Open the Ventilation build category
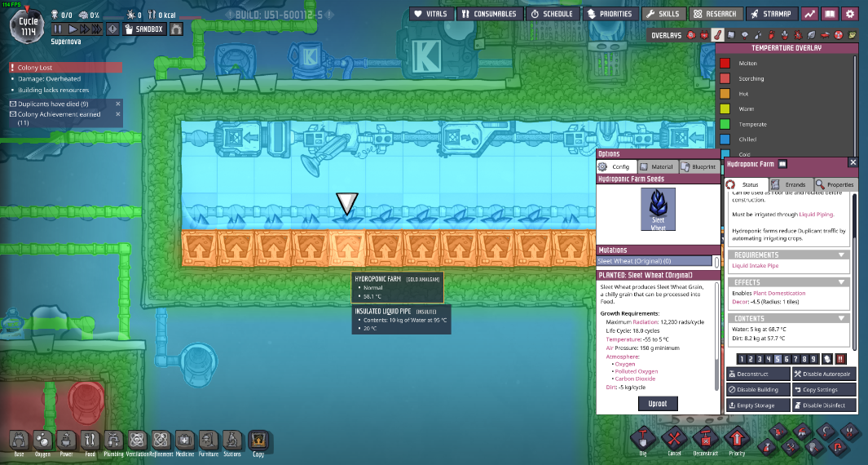The width and height of the screenshot is (868, 465). pyautogui.click(x=137, y=441)
